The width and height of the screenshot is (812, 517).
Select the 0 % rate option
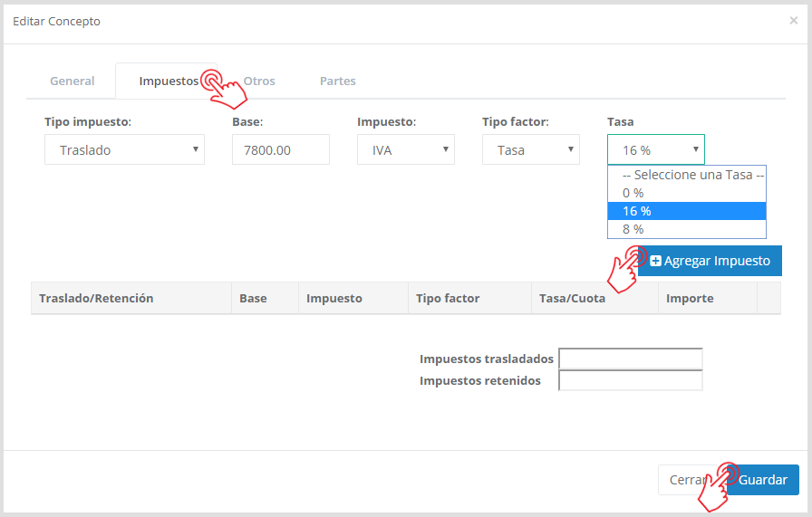coord(687,193)
